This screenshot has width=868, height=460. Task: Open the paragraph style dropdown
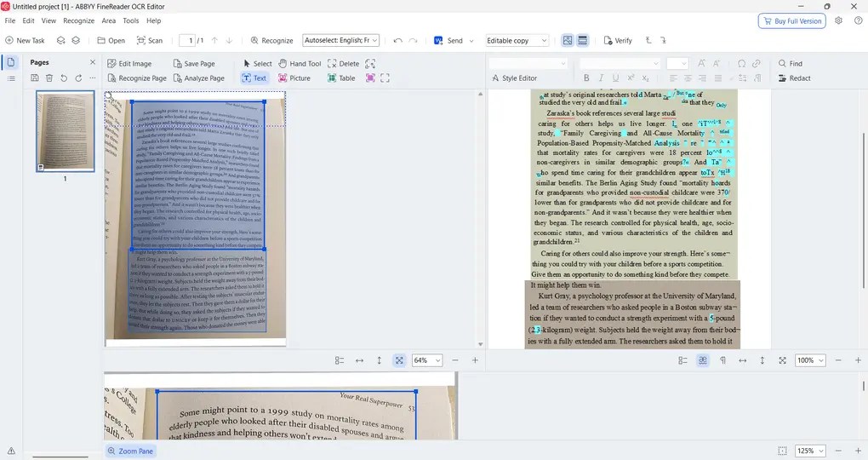[x=528, y=64]
